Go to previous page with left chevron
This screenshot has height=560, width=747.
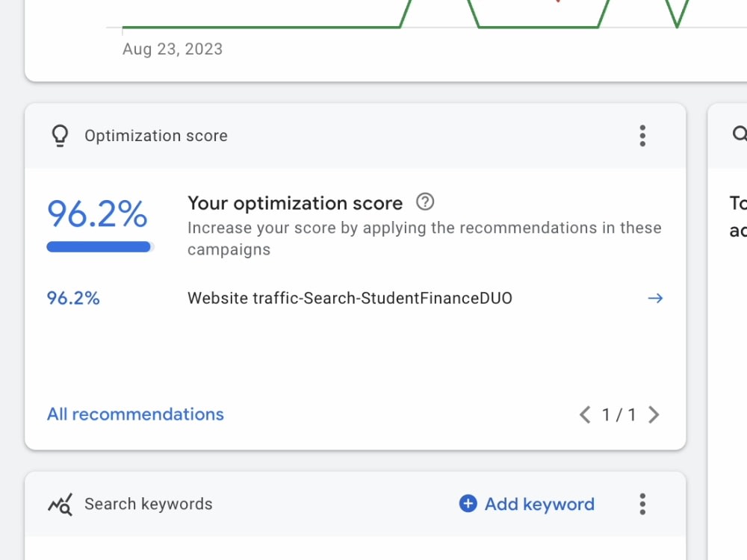[x=585, y=414]
